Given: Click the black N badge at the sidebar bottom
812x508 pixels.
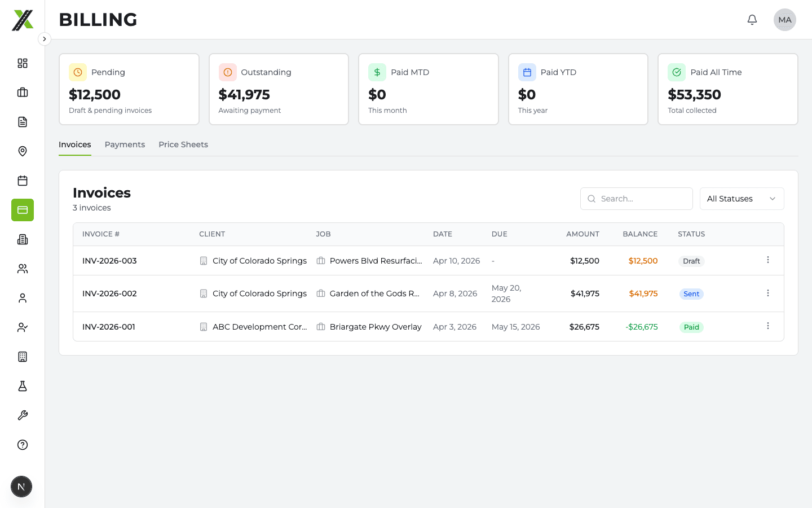Looking at the screenshot, I should [21, 487].
